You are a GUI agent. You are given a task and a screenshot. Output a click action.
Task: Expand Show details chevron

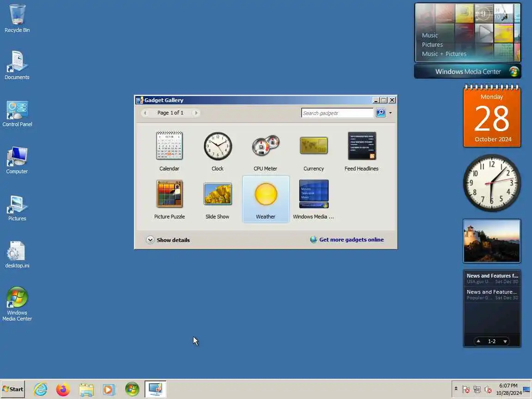[150, 240]
